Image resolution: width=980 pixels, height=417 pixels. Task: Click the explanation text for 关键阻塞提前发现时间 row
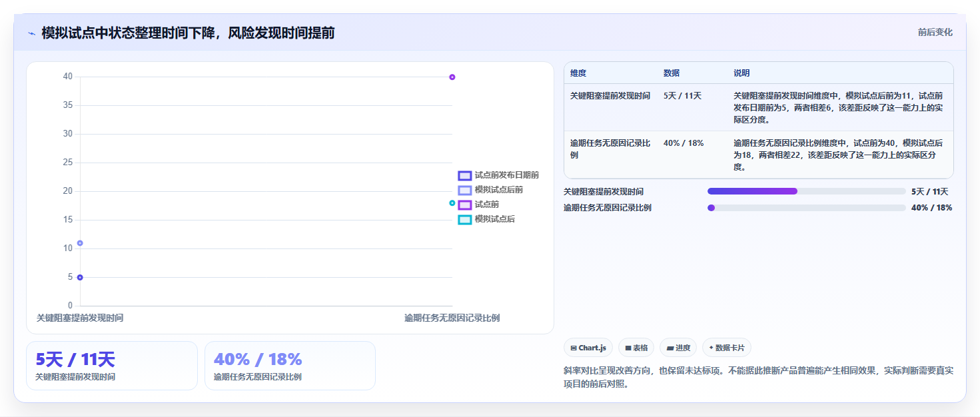click(839, 108)
